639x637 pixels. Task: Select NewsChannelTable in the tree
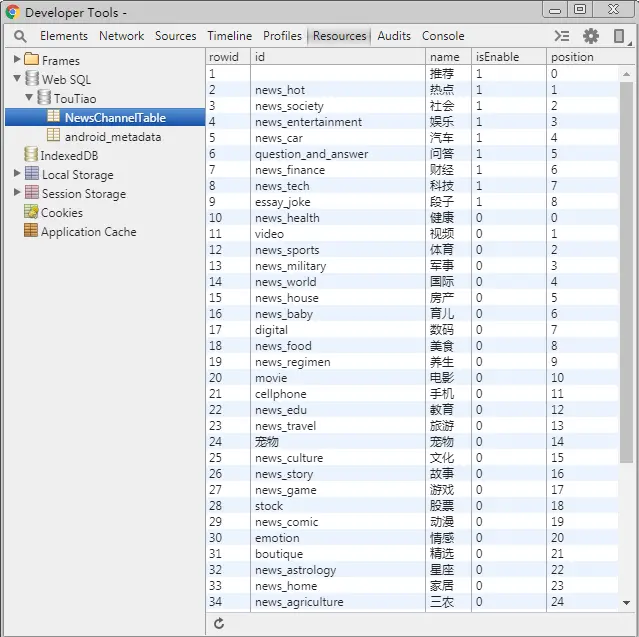105,117
